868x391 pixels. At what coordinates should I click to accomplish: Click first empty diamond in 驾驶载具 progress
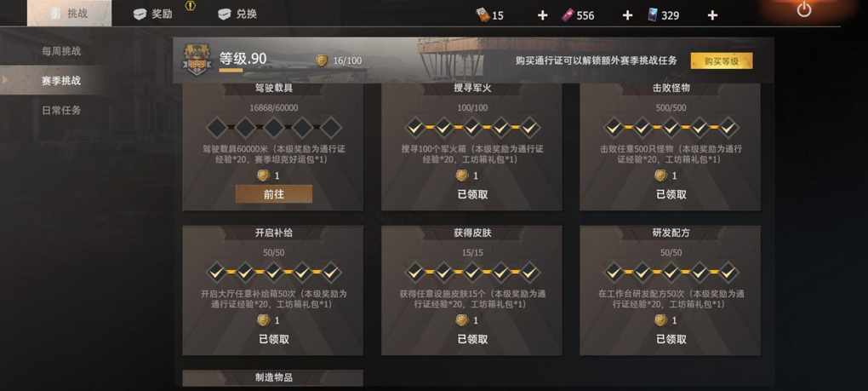click(x=217, y=128)
